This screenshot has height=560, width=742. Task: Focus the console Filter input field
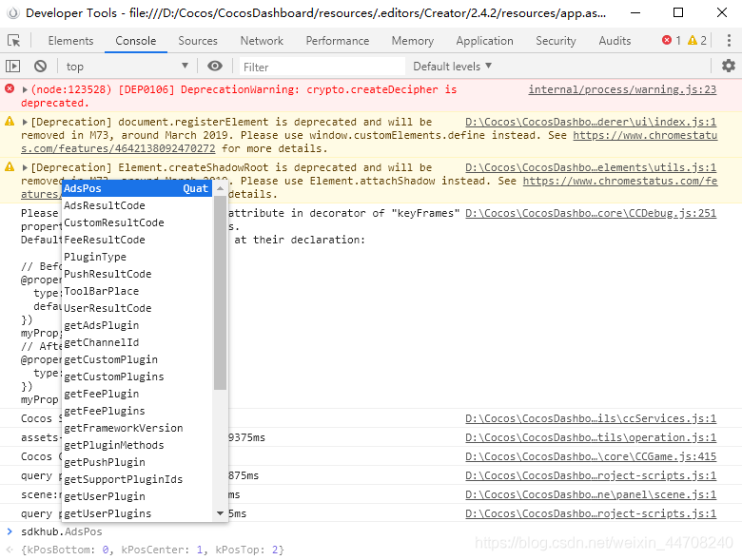322,67
